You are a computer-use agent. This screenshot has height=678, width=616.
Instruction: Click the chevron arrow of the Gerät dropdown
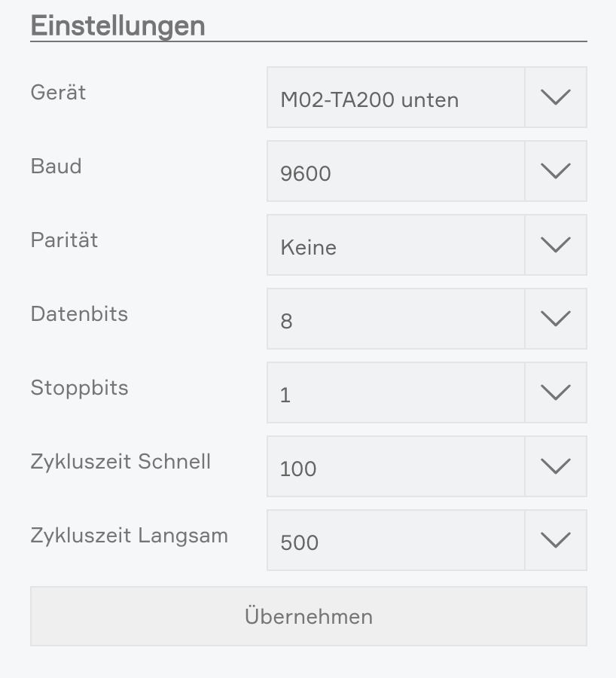tap(556, 97)
